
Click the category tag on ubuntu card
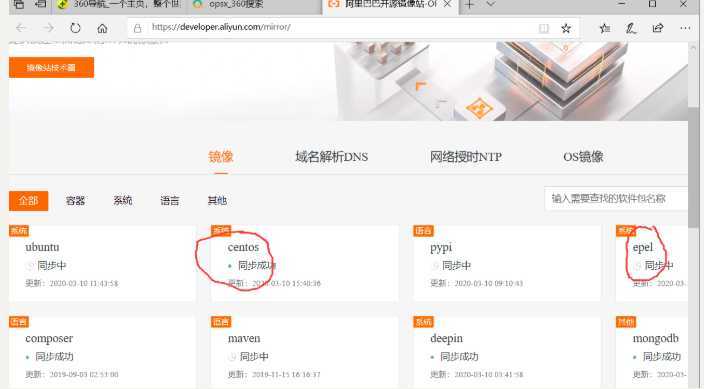coord(19,231)
